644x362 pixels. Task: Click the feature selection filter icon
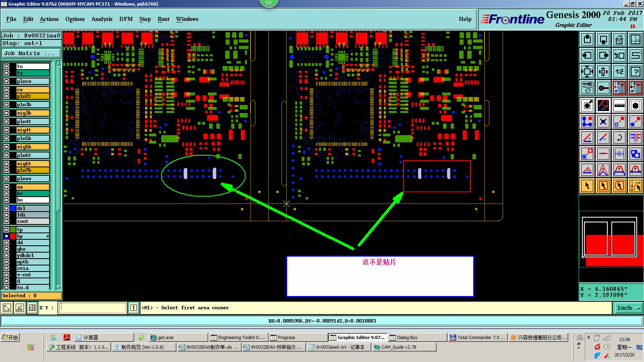click(636, 105)
